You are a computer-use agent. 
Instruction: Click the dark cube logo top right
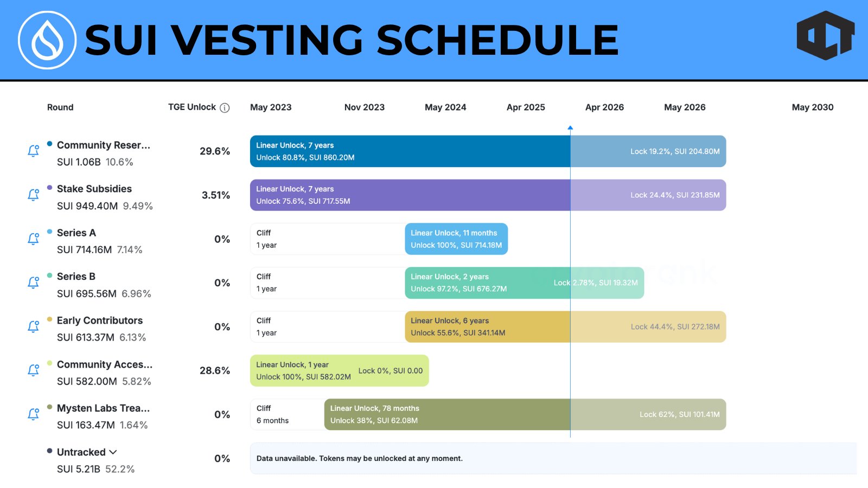825,36
